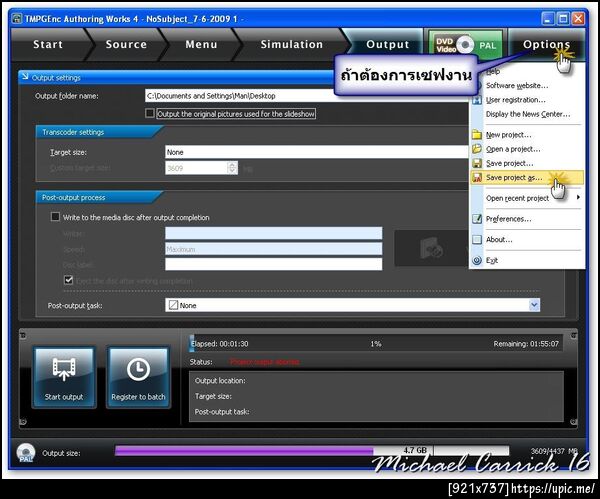Select the Output stage tab
This screenshot has width=600, height=499.
click(387, 44)
